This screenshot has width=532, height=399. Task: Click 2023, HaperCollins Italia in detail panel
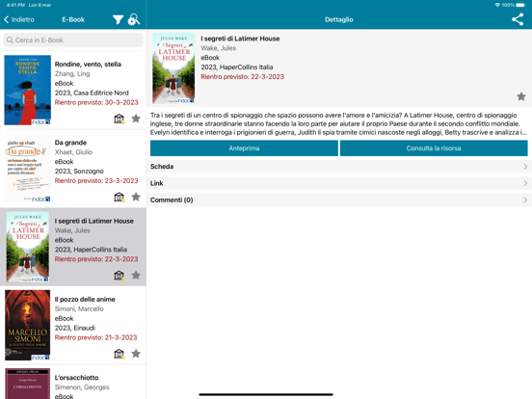point(237,67)
